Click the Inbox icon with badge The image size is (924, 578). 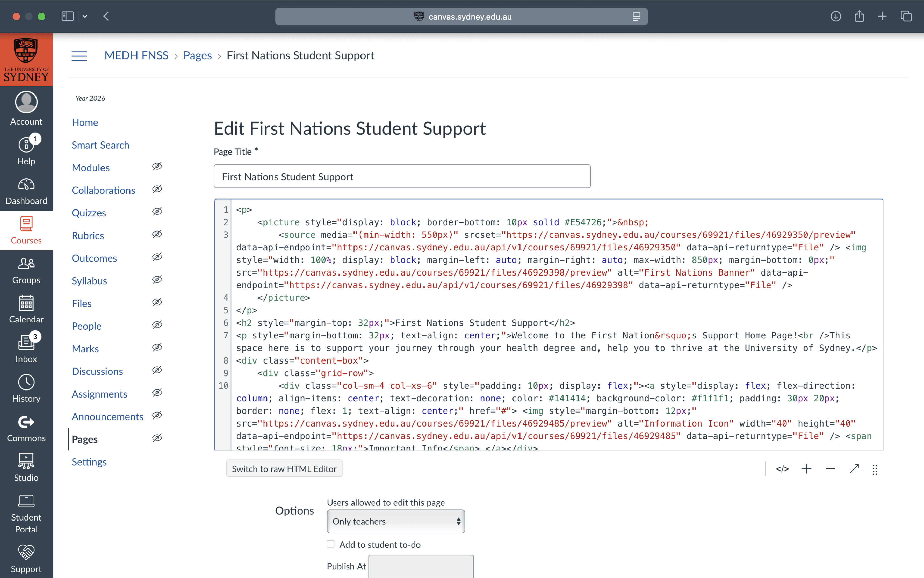[26, 343]
